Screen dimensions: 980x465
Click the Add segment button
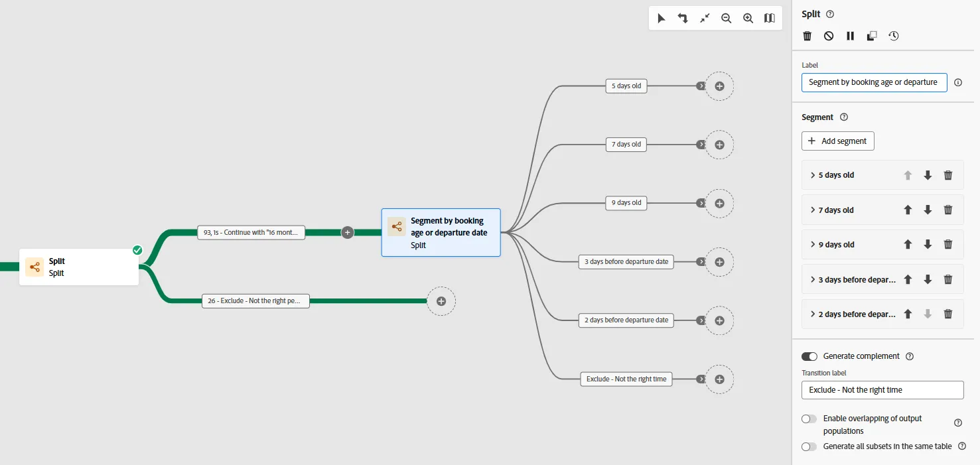(838, 141)
